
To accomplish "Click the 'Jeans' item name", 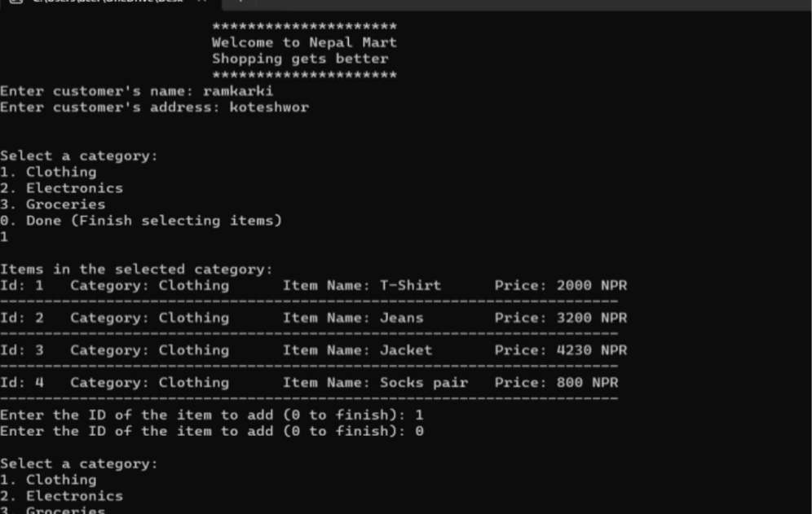I will (401, 318).
